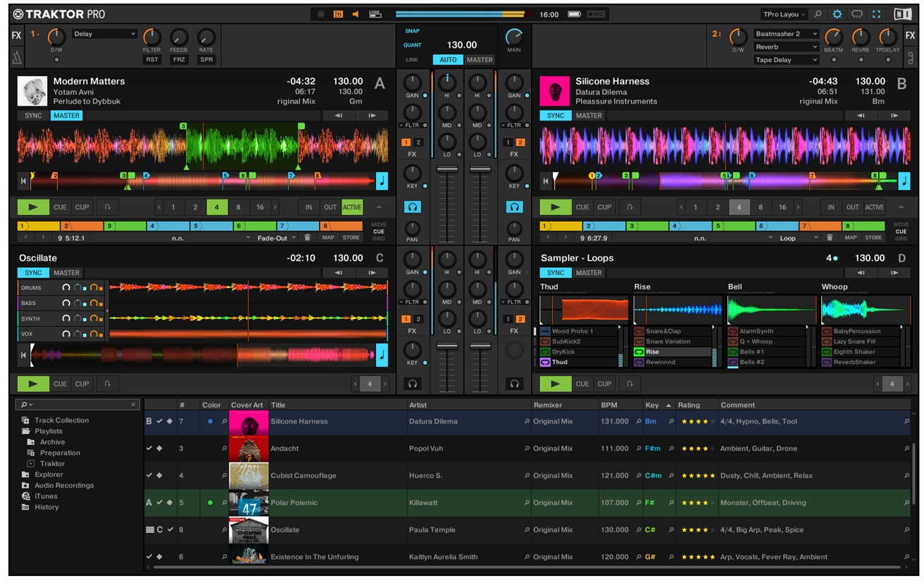Collapse Deck A advanced panel chevron
Screen dimensions: 924x588
coord(379,207)
